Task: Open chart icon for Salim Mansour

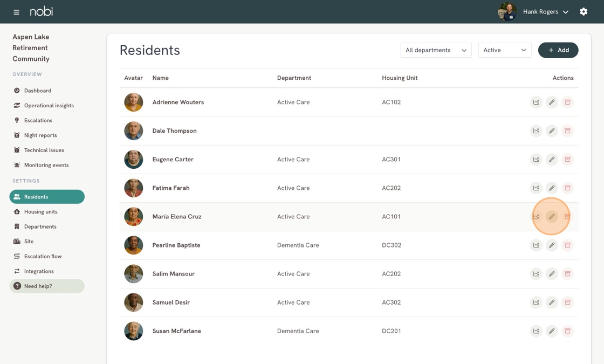Action: pos(536,274)
